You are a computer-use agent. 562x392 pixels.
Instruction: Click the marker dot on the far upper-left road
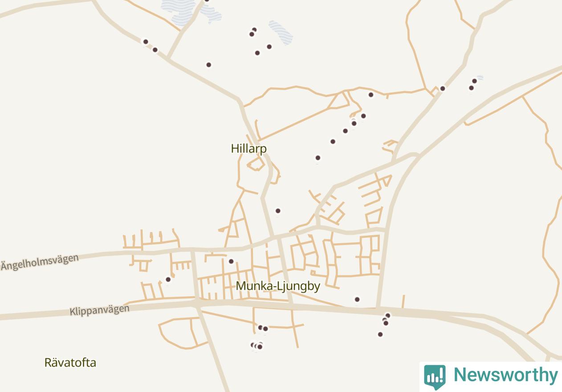146,42
